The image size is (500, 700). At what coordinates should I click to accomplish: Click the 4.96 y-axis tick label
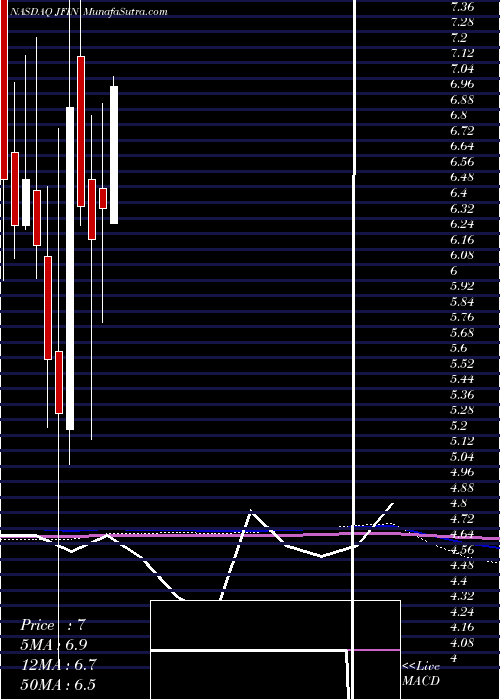click(x=462, y=472)
